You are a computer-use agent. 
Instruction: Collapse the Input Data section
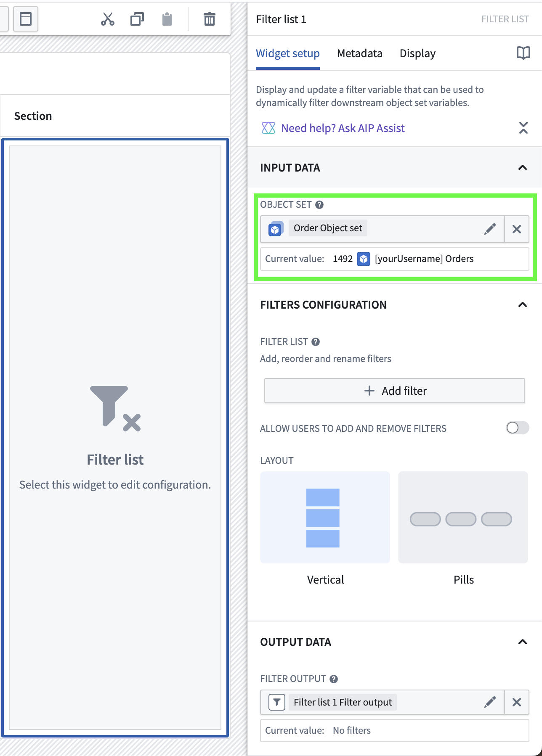(523, 168)
